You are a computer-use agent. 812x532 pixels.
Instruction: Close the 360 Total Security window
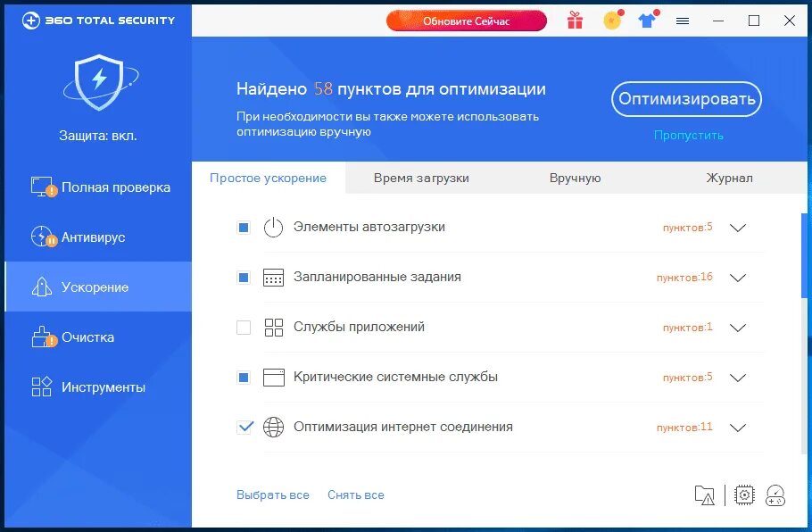pos(789,21)
